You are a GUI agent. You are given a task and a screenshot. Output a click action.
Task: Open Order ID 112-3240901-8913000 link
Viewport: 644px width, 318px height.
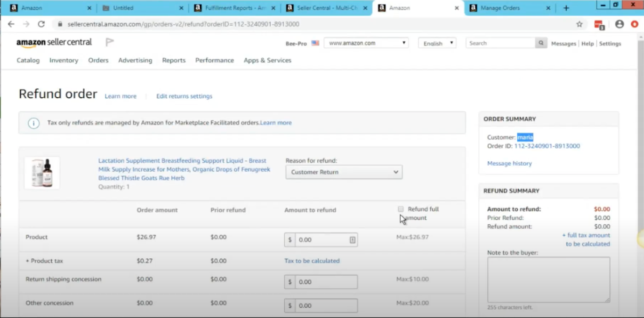pos(547,146)
